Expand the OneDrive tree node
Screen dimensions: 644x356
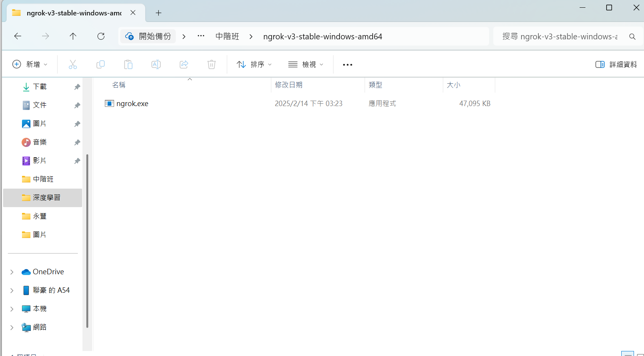click(12, 272)
